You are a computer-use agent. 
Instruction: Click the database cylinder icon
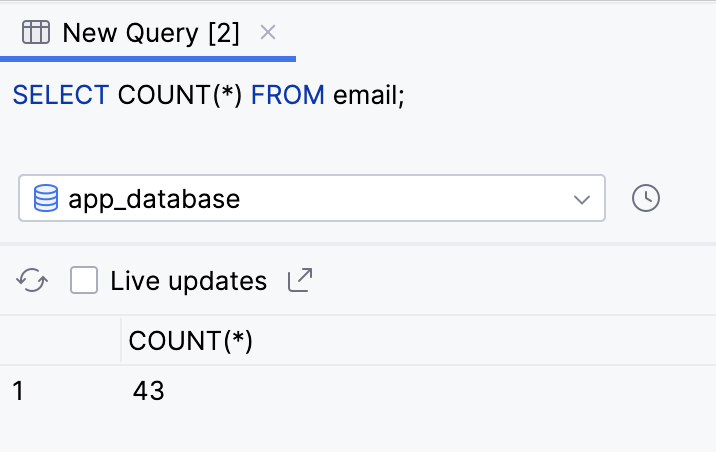(46, 198)
